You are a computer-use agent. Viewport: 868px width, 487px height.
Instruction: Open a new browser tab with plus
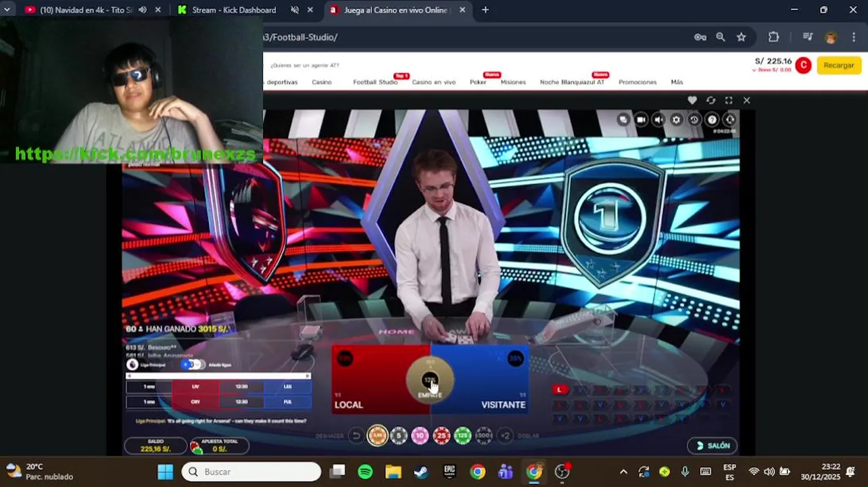[x=485, y=9]
